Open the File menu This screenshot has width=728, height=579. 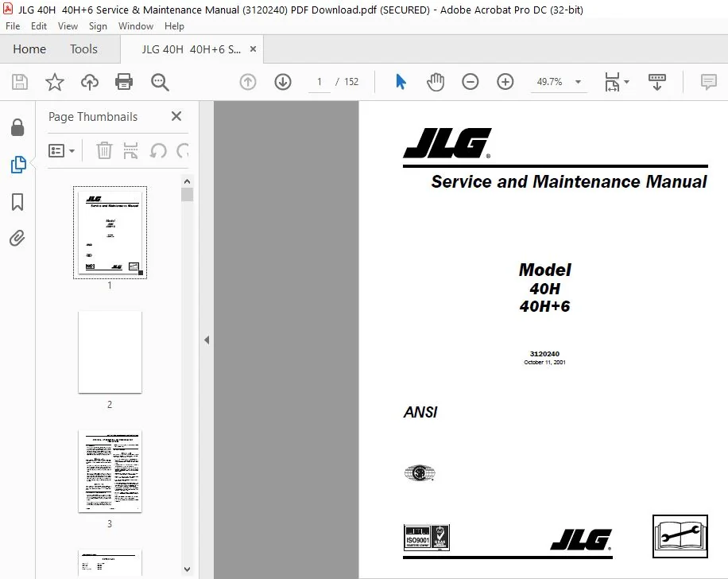(x=13, y=26)
